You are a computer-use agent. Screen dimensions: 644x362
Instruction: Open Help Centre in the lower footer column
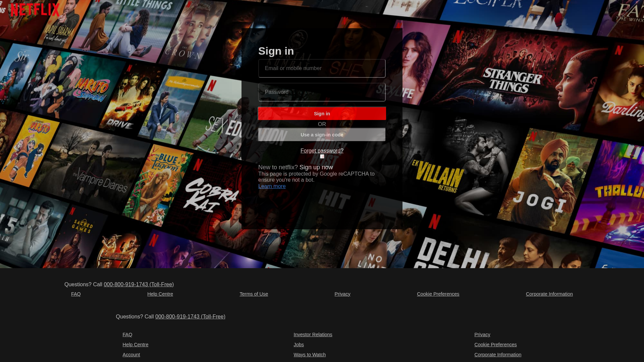pyautogui.click(x=136, y=345)
